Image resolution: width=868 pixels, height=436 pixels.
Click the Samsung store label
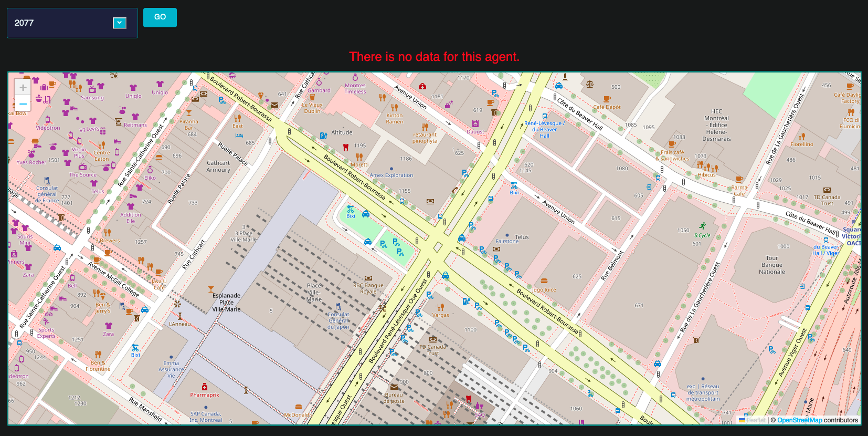pyautogui.click(x=92, y=98)
